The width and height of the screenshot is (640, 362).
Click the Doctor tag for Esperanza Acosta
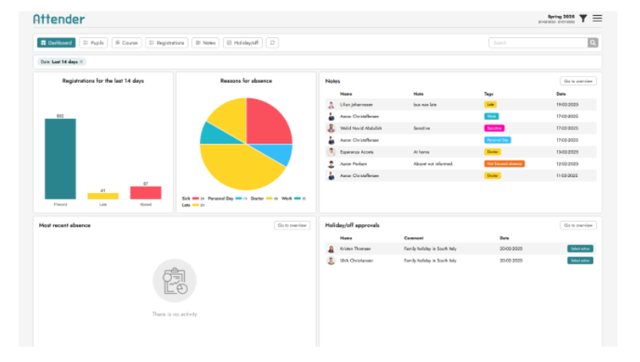(x=493, y=152)
